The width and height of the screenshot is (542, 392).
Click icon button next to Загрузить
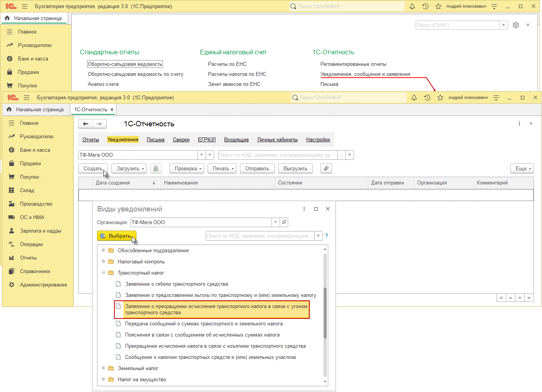[x=156, y=168]
